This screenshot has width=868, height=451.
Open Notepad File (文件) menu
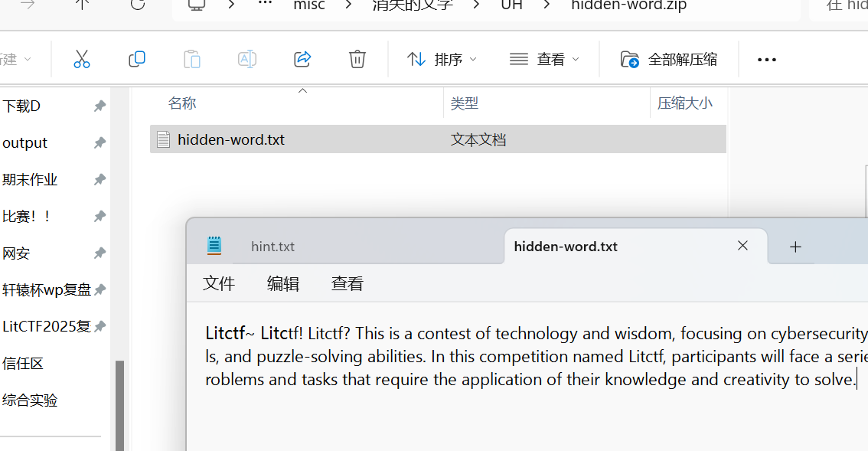tap(219, 283)
